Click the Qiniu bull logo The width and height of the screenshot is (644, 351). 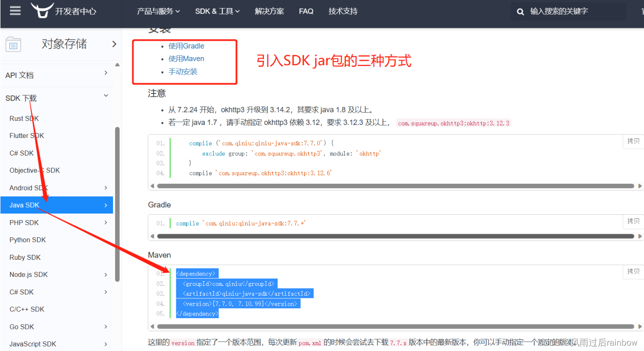click(x=42, y=10)
